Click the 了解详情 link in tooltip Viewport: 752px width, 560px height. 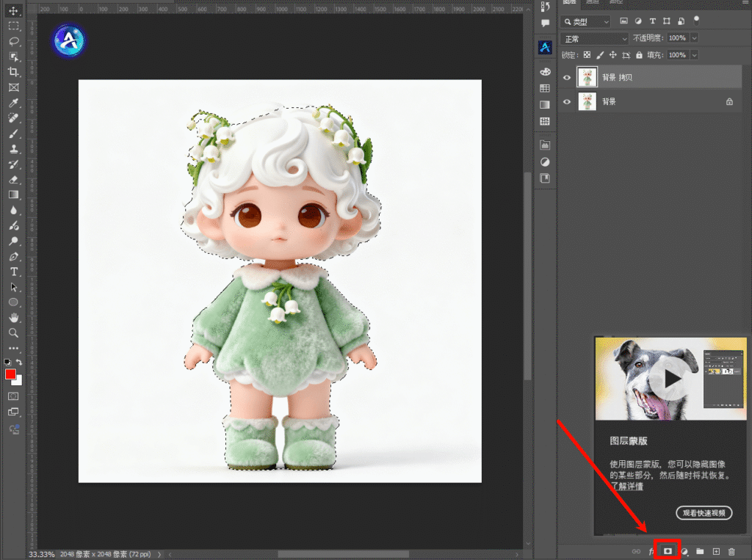click(x=626, y=486)
